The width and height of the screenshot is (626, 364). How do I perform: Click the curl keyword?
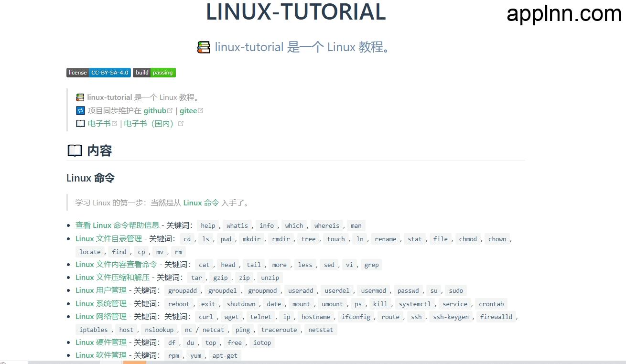point(206,317)
